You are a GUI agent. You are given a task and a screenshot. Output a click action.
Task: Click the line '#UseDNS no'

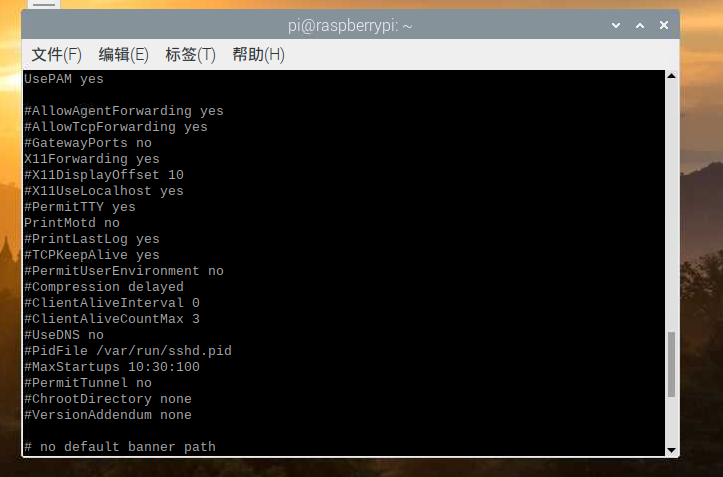[64, 335]
